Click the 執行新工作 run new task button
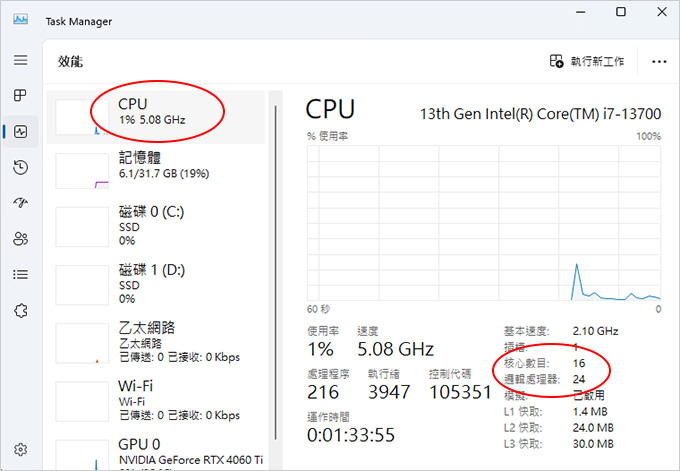The image size is (680, 471). pos(587,61)
